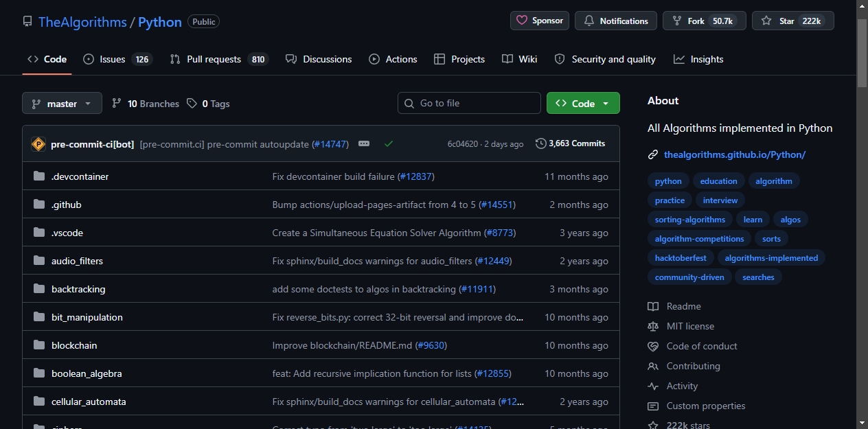Screen dimensions: 868x429
Task: Open the Custom properties link
Action: (x=696, y=406)
